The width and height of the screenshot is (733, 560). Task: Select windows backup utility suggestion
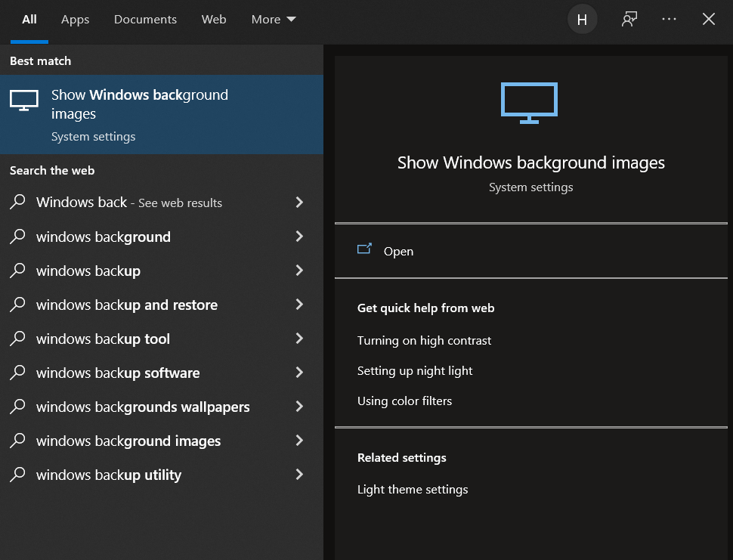click(162, 475)
